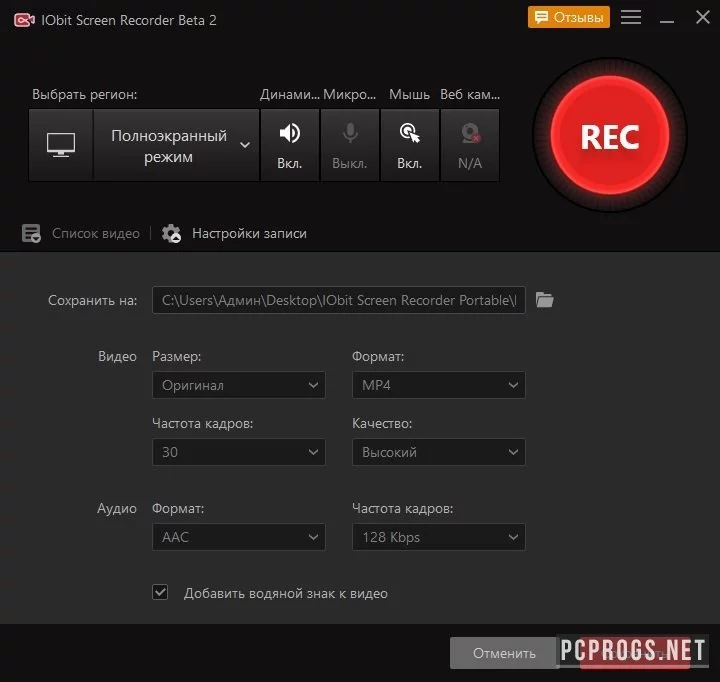Start recording with the red REC button
The width and height of the screenshot is (720, 682).
point(610,135)
